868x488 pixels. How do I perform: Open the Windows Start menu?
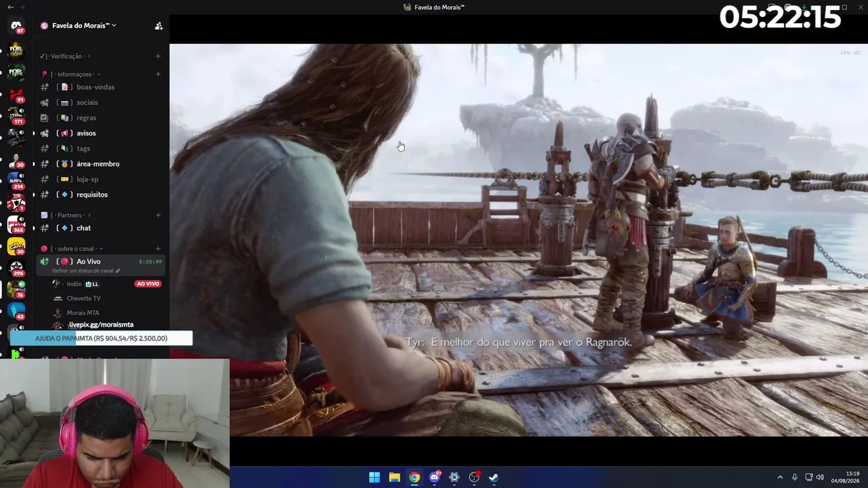[x=374, y=477]
